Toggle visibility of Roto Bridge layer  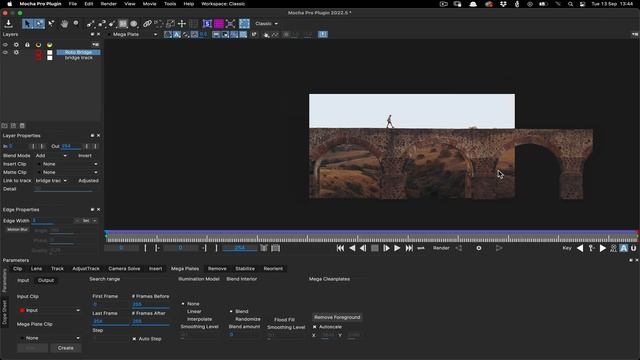[5, 52]
